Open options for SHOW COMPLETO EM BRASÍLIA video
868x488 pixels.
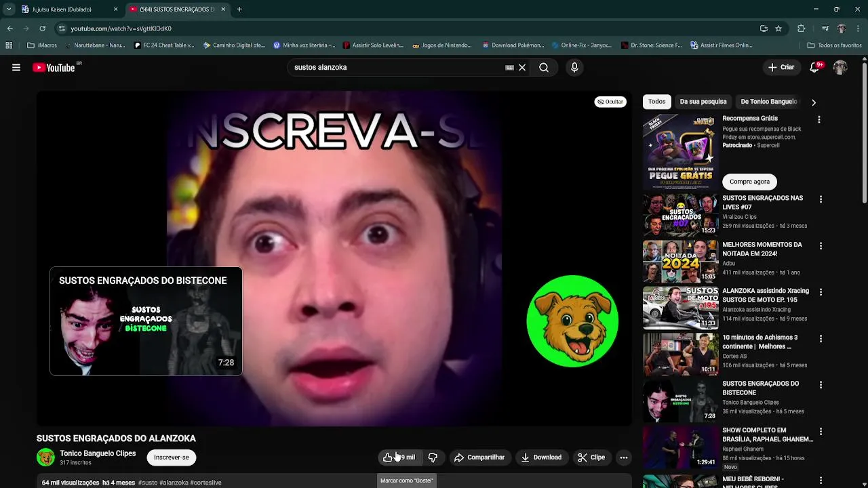click(821, 431)
